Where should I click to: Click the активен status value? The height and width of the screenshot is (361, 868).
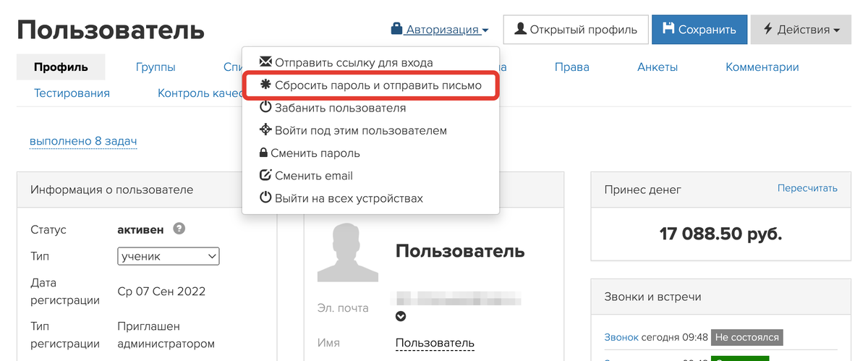point(140,230)
